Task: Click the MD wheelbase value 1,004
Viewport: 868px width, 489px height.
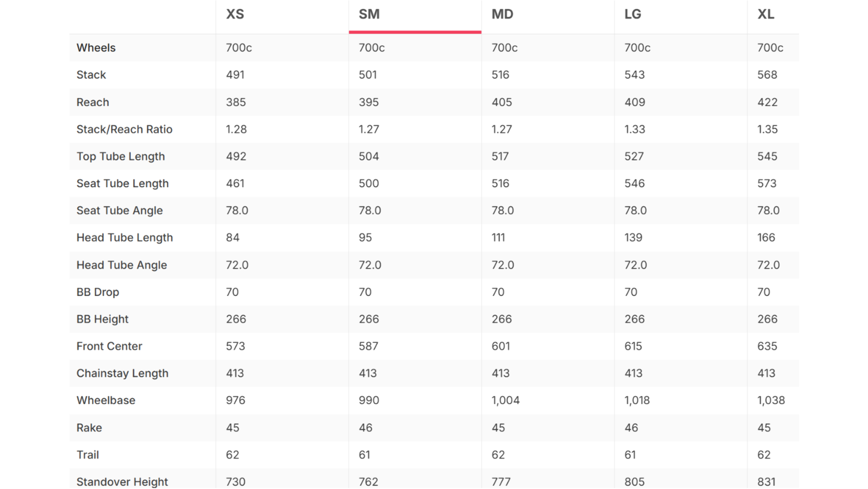Action: (505, 400)
